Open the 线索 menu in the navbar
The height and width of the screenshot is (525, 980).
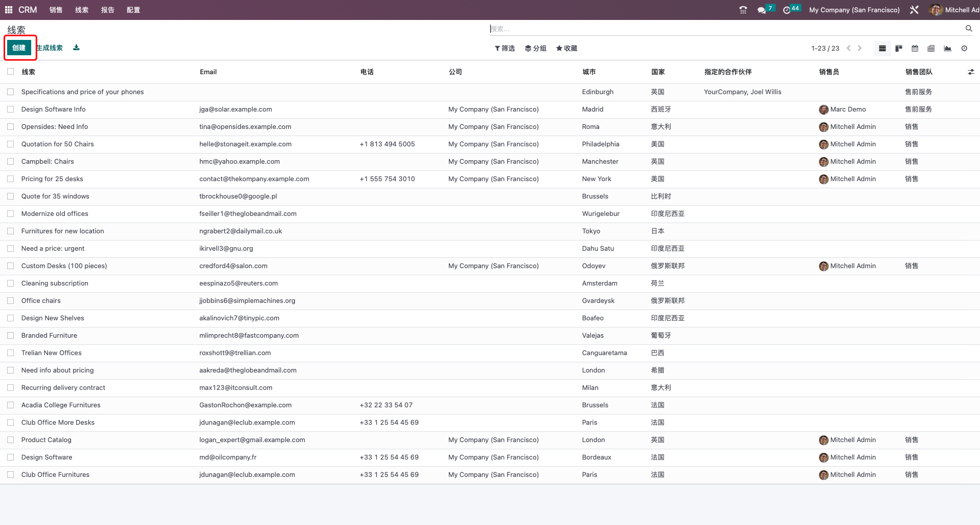click(x=81, y=10)
